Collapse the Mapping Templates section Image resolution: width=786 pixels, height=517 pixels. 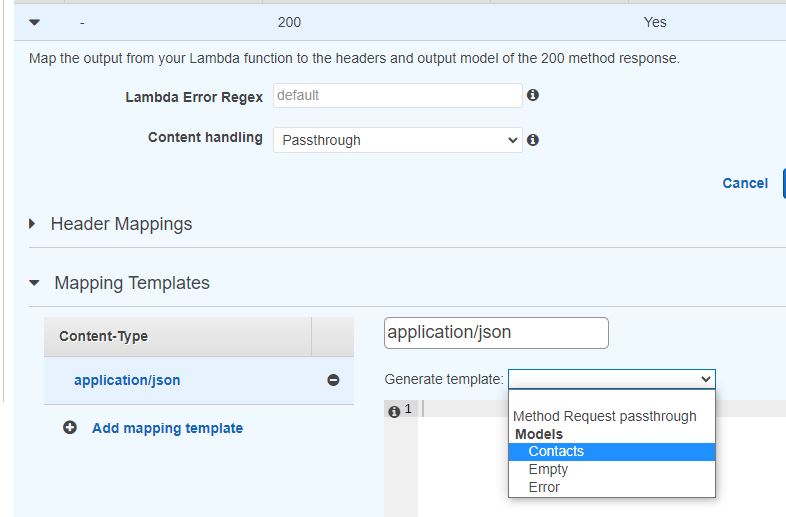point(34,283)
